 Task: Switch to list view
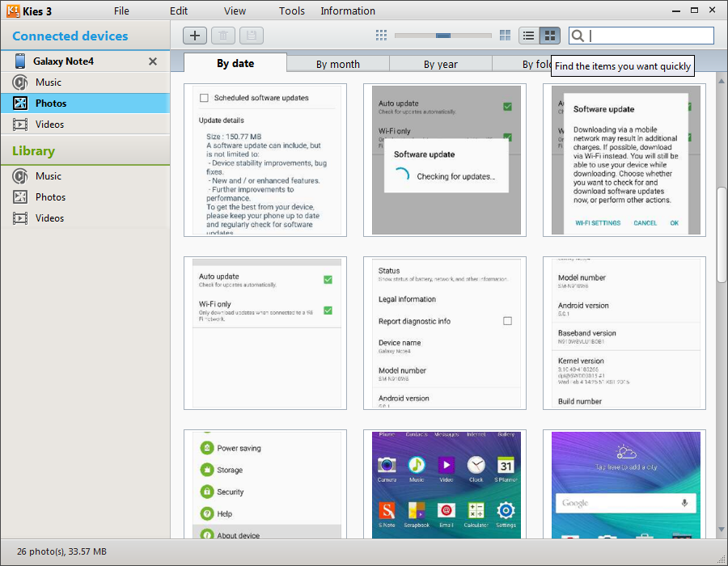tap(529, 36)
